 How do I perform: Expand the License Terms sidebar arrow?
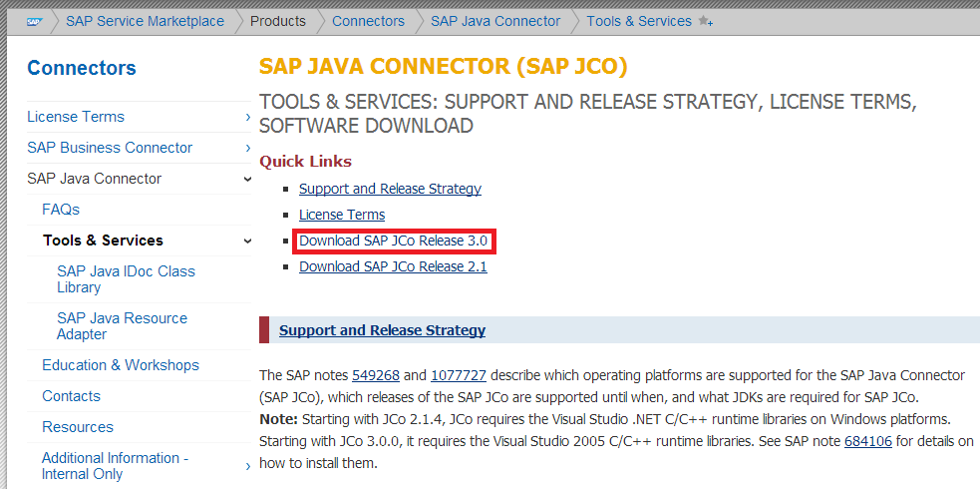(247, 118)
